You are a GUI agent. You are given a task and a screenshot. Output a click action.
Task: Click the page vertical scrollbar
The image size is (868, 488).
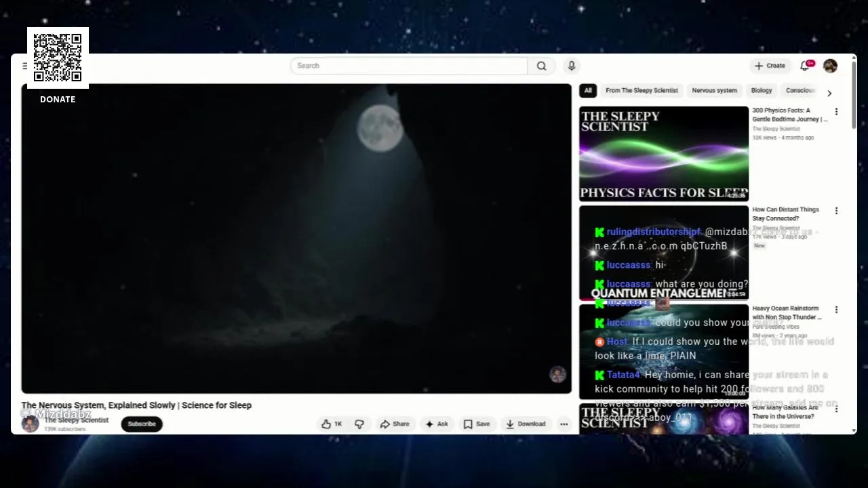click(854, 95)
